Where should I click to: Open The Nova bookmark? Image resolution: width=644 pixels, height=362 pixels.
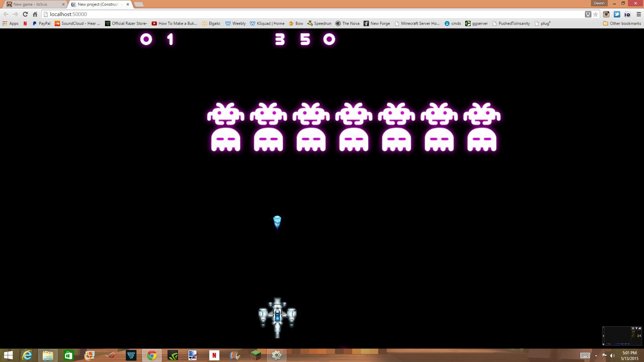347,23
